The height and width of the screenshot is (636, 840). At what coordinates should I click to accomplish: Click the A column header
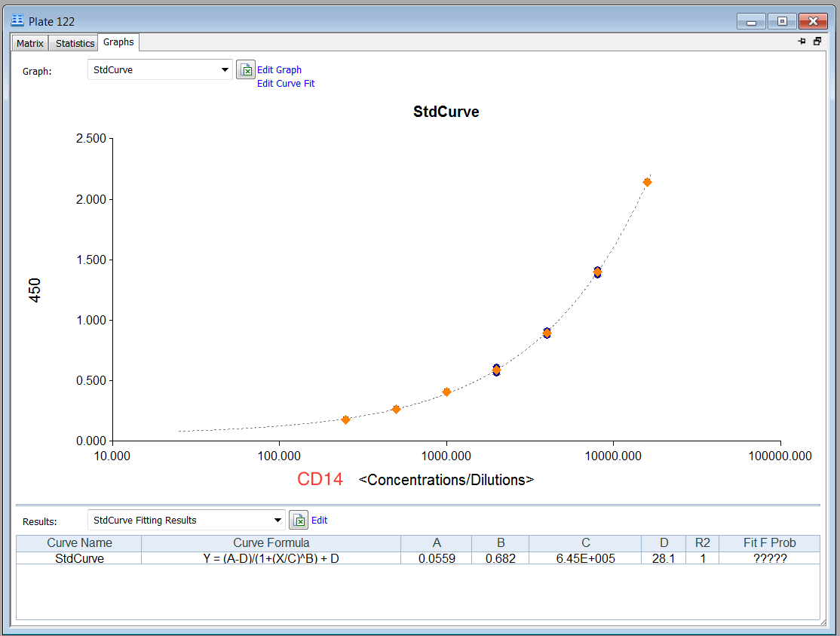click(437, 542)
